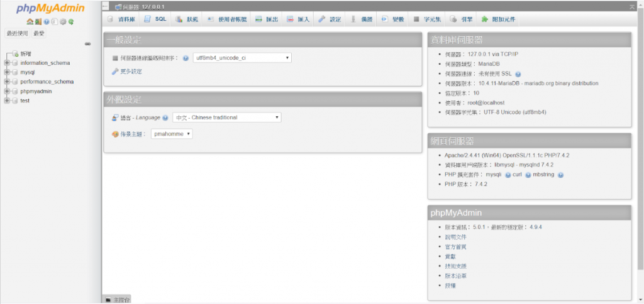Click the 最近使用 button
Viewport: 644px width, 304px height.
17,34
